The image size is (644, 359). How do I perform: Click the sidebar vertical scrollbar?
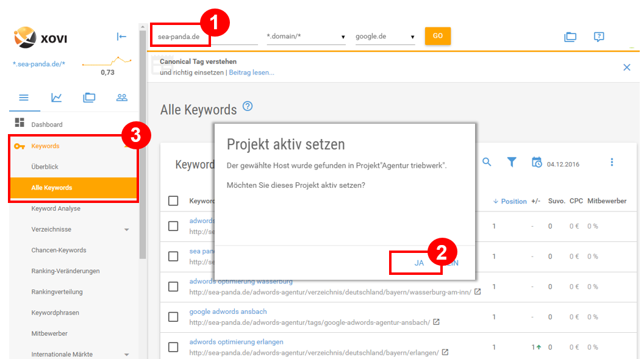[x=143, y=144]
